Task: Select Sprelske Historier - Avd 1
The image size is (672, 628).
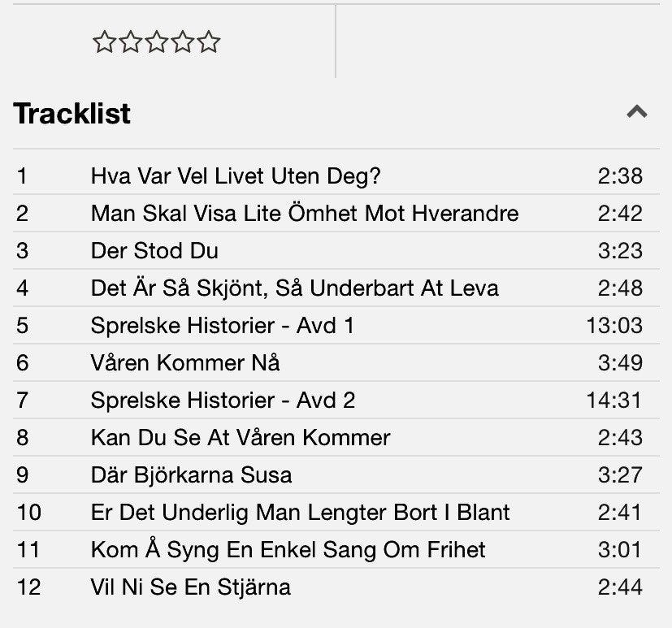Action: (x=336, y=325)
